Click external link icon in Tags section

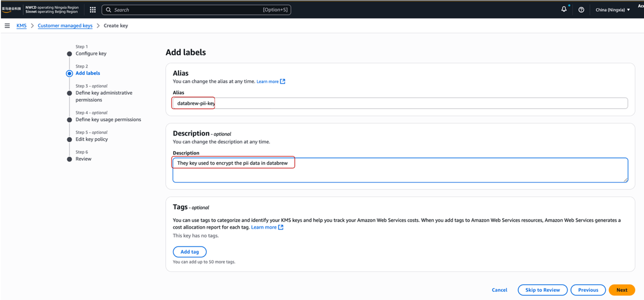coord(281,227)
